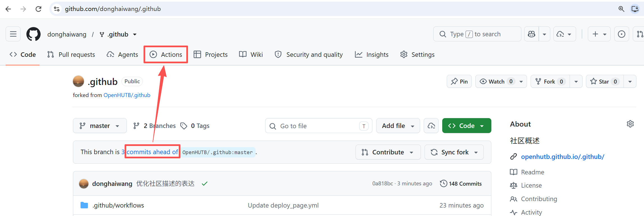Viewport: 644px width, 216px height.
Task: Expand the master branch dropdown
Action: click(100, 126)
